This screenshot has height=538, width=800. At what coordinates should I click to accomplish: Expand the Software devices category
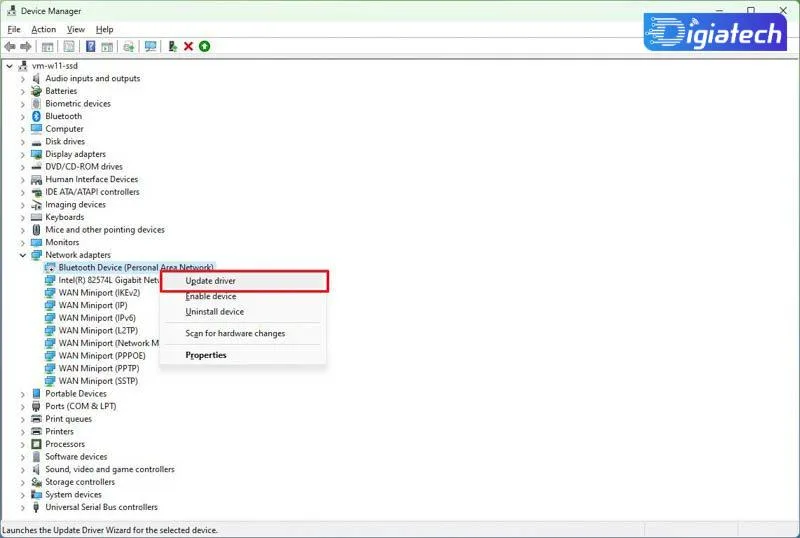pyautogui.click(x=22, y=457)
